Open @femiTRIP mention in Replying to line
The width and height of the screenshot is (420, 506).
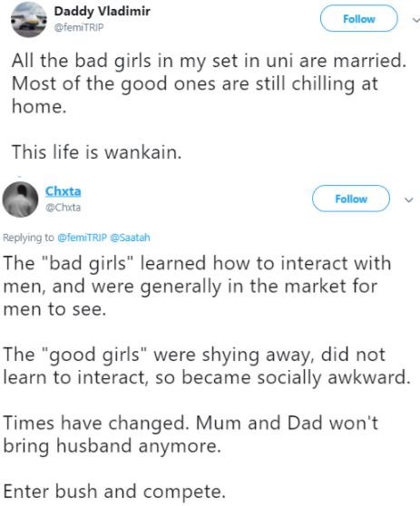(x=82, y=238)
